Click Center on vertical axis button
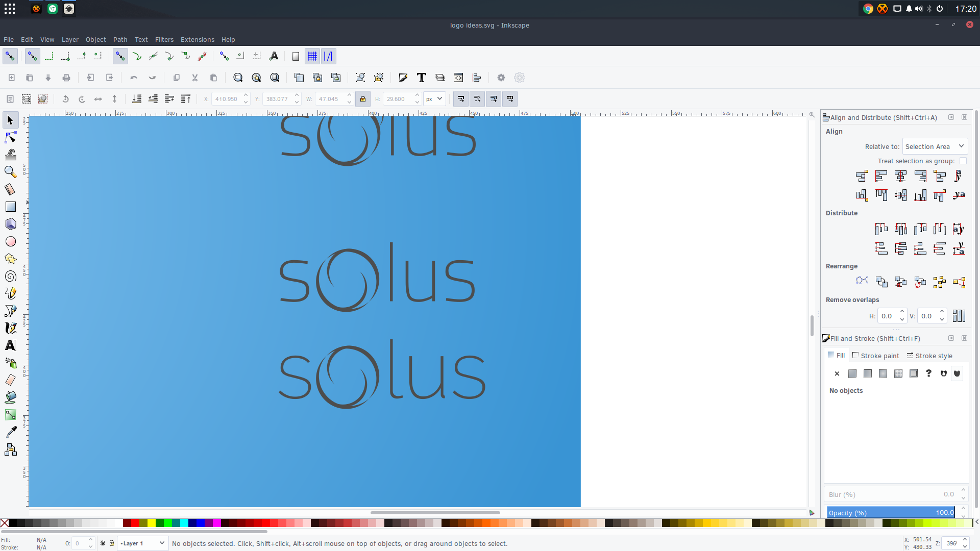 pos(900,176)
